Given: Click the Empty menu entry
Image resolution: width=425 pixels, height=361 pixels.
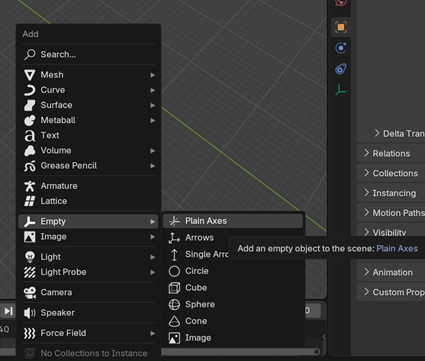Looking at the screenshot, I should (88, 221).
